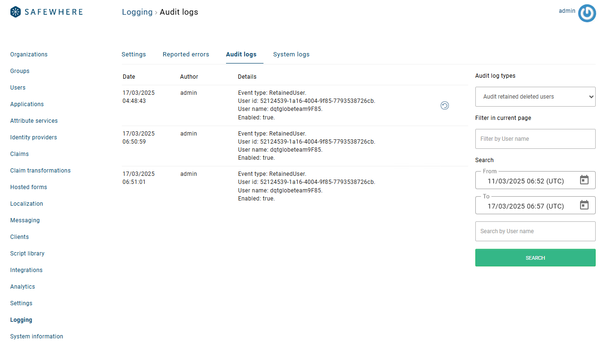Image resolution: width=608 pixels, height=364 pixels.
Task: Open Integrations in the sidebar
Action: click(27, 270)
